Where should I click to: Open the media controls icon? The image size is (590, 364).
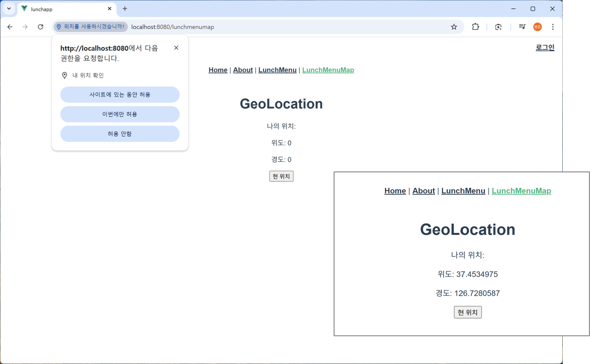[522, 27]
